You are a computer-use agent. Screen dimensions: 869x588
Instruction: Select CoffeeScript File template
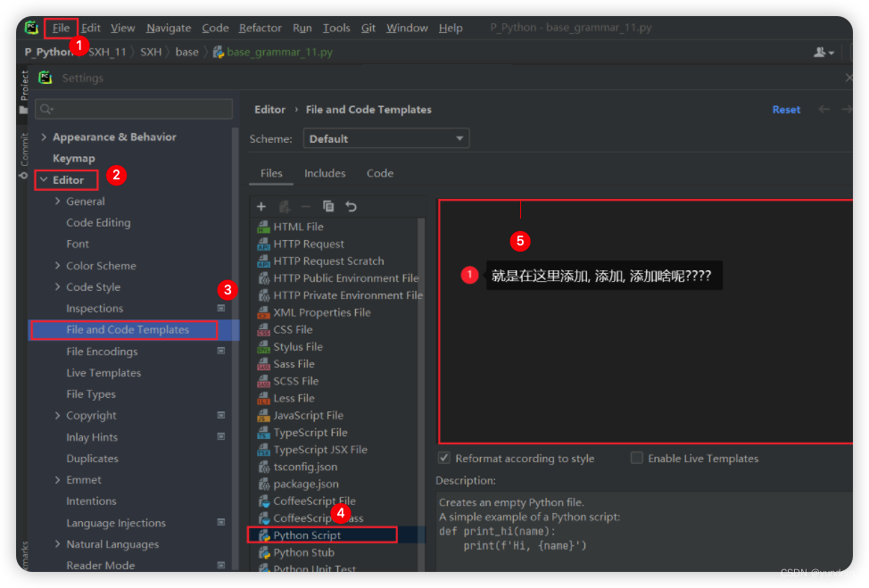tap(314, 501)
